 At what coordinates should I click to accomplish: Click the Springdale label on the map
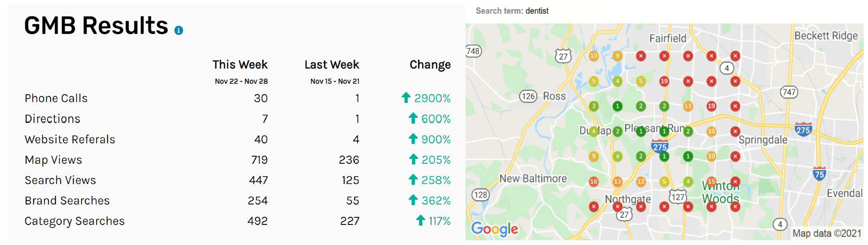click(763, 140)
